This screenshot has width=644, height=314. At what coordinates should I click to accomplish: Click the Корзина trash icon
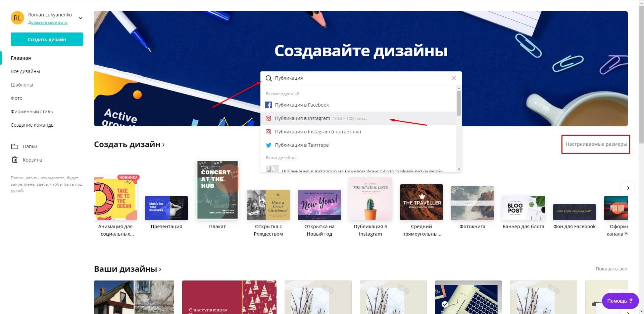(15, 160)
